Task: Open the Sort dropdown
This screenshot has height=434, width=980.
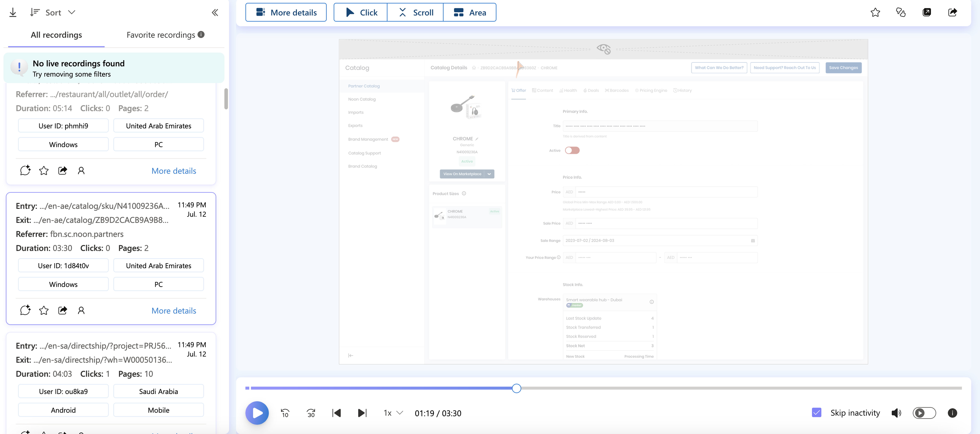Action: click(53, 13)
